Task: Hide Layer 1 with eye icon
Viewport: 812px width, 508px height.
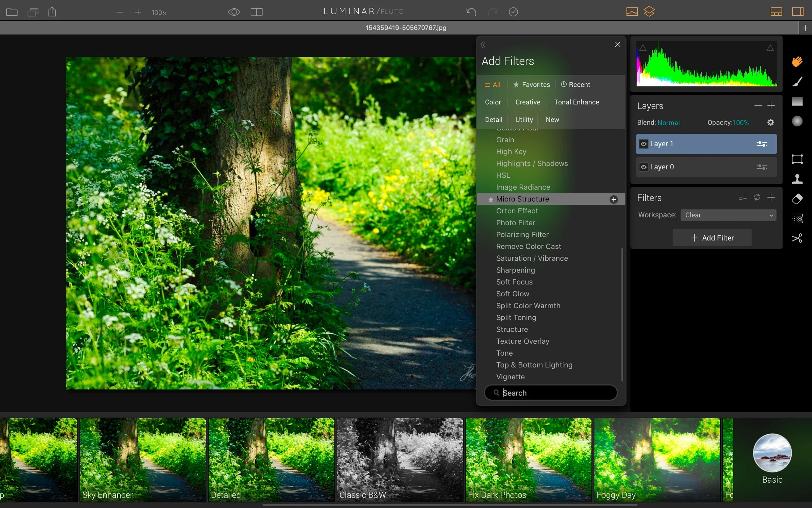Action: [x=644, y=144]
